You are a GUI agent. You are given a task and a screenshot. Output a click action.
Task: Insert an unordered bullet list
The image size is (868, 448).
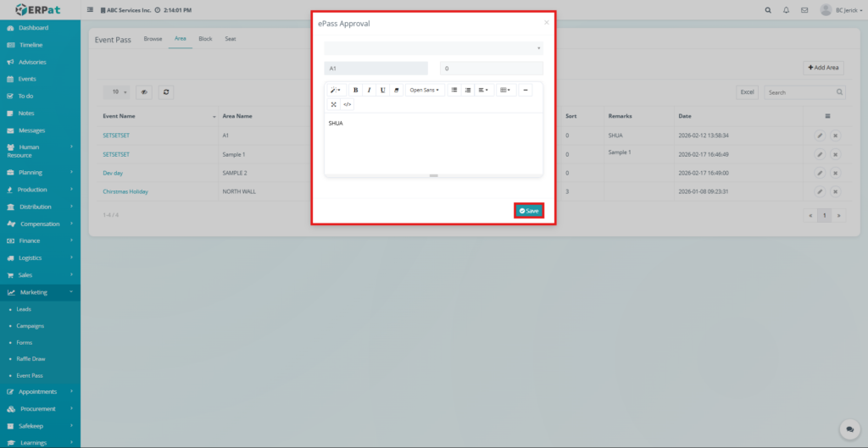click(454, 90)
